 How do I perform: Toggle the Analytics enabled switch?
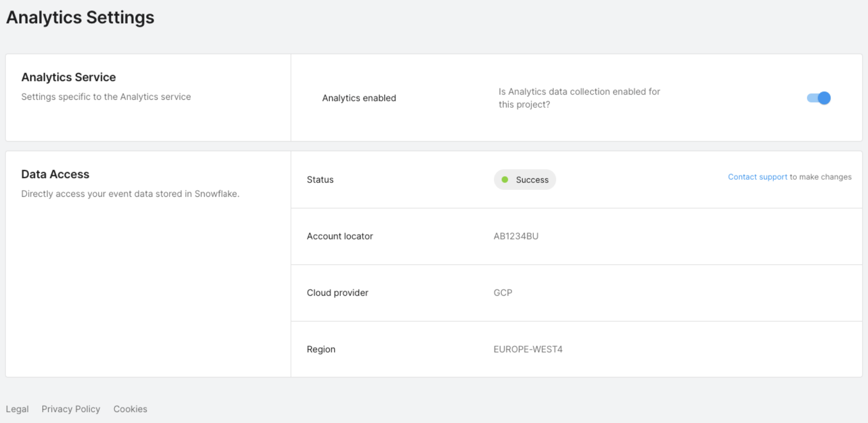pyautogui.click(x=818, y=98)
